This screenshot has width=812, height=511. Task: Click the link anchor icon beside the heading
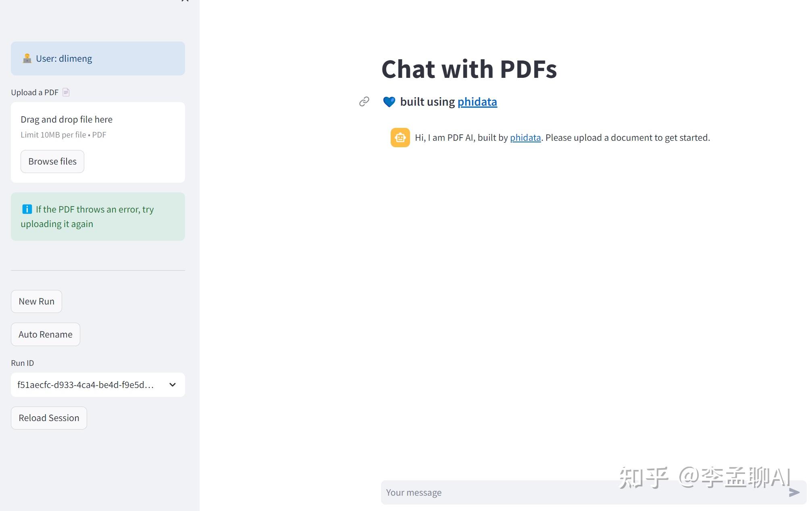coord(364,102)
